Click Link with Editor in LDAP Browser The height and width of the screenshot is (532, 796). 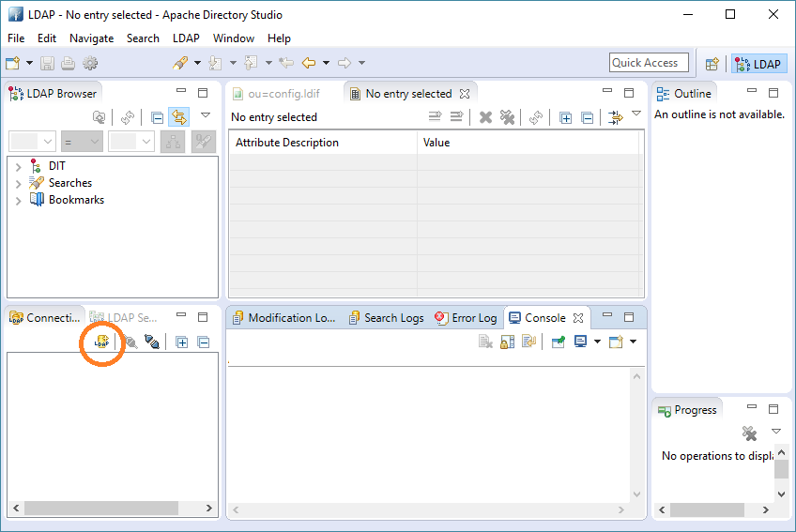point(178,117)
